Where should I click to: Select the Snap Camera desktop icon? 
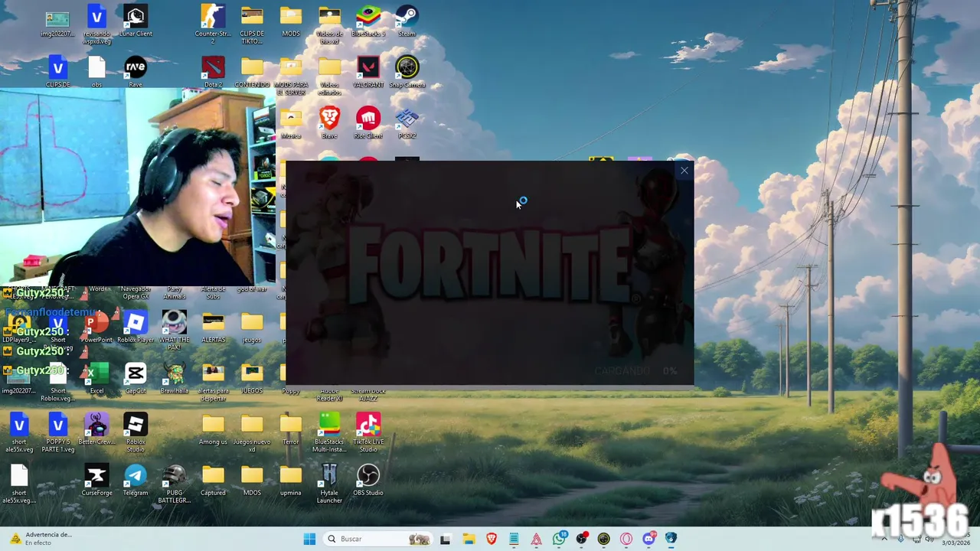point(407,72)
